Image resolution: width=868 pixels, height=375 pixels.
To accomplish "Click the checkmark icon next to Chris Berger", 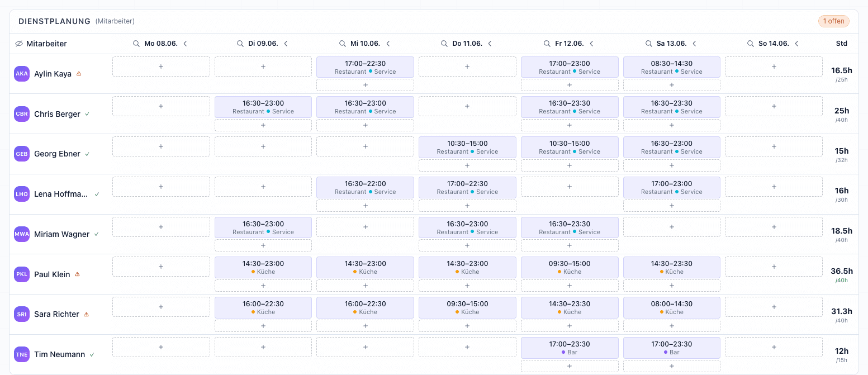I will point(87,114).
